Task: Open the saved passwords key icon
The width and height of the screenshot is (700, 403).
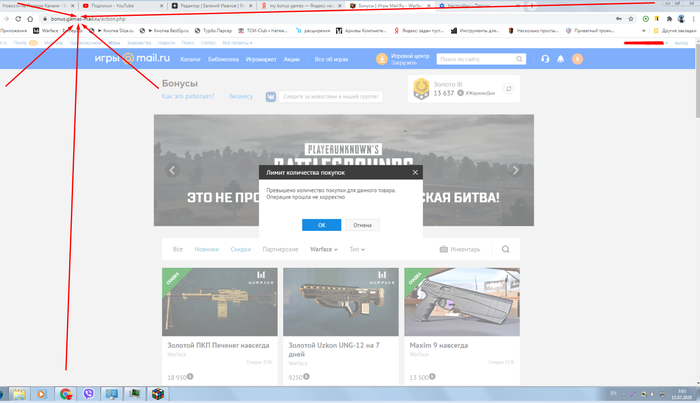Action: pos(619,19)
